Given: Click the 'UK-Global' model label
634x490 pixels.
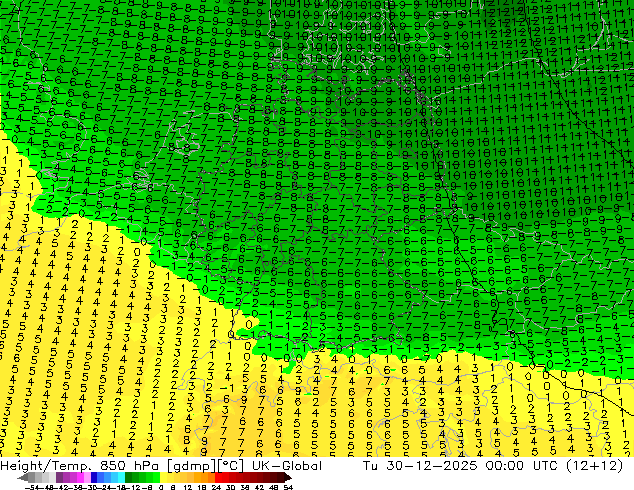Looking at the screenshot, I should 287,466.
